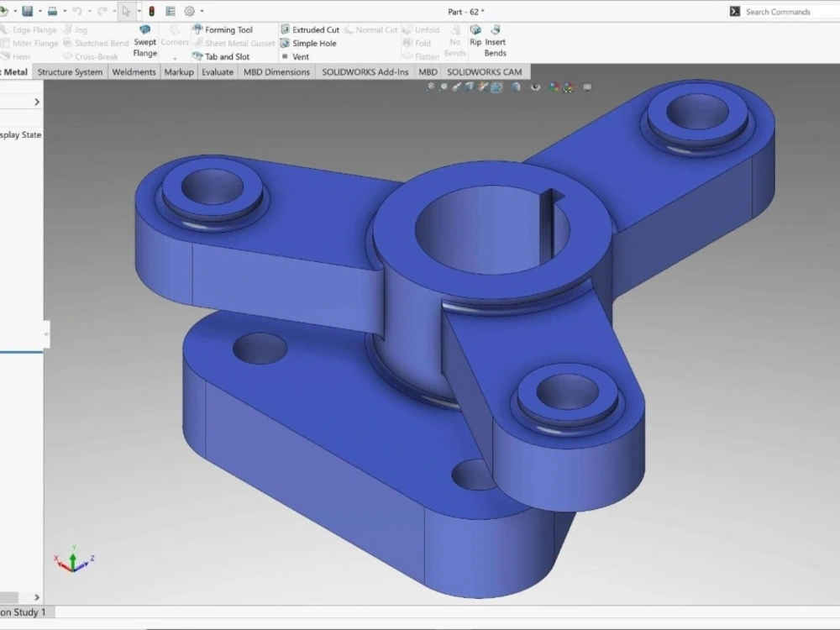
Task: Expand the Select tool dropdown arrow
Action: (x=139, y=11)
